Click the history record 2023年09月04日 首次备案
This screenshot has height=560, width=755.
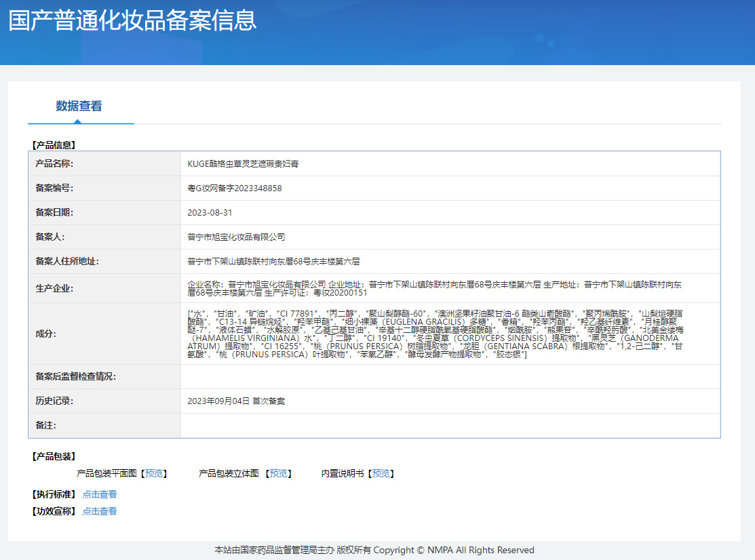click(x=236, y=401)
